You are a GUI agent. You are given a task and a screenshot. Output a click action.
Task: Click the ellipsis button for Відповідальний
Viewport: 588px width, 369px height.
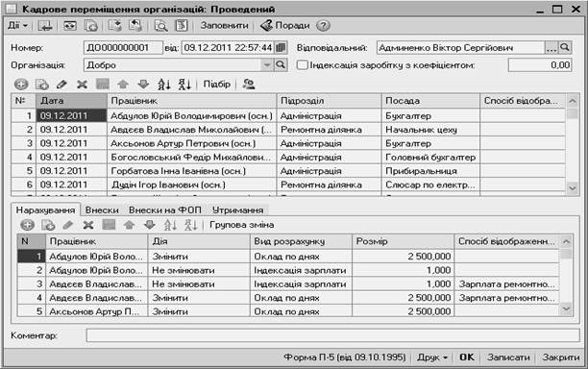[551, 48]
